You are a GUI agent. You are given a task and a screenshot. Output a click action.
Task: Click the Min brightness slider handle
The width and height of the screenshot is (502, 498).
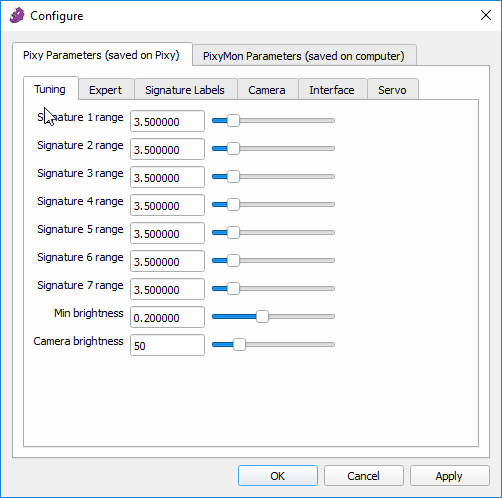[x=262, y=317]
